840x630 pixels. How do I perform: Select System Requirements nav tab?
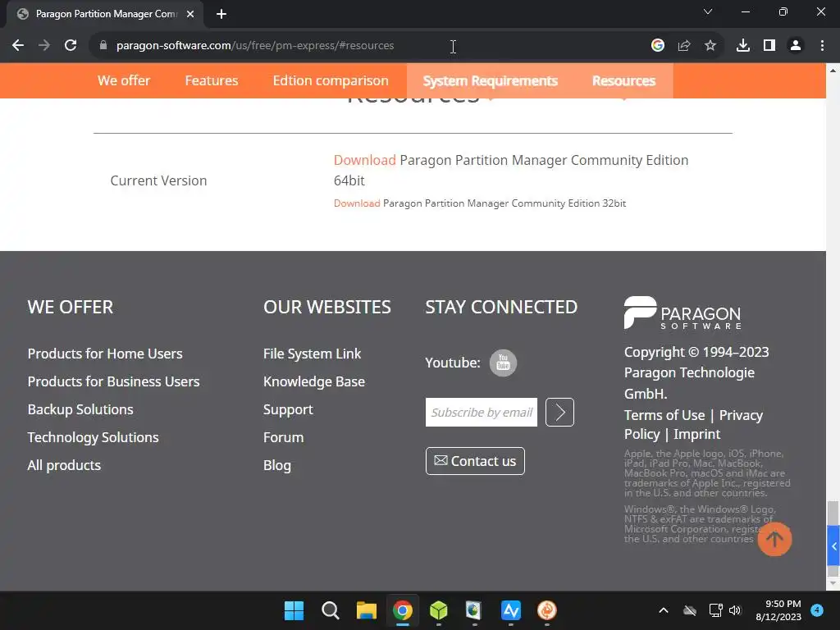point(491,80)
